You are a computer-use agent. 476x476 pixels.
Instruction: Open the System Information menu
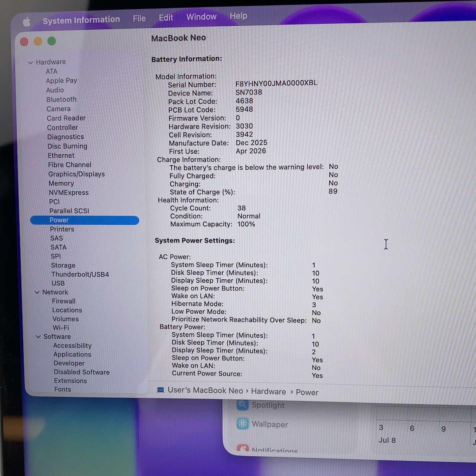pos(81,20)
